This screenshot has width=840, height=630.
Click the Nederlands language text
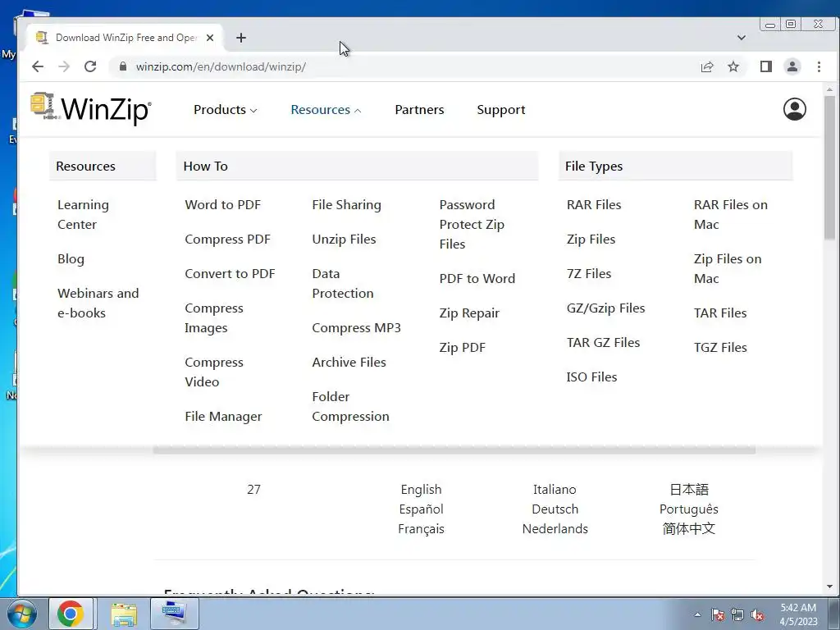555,529
